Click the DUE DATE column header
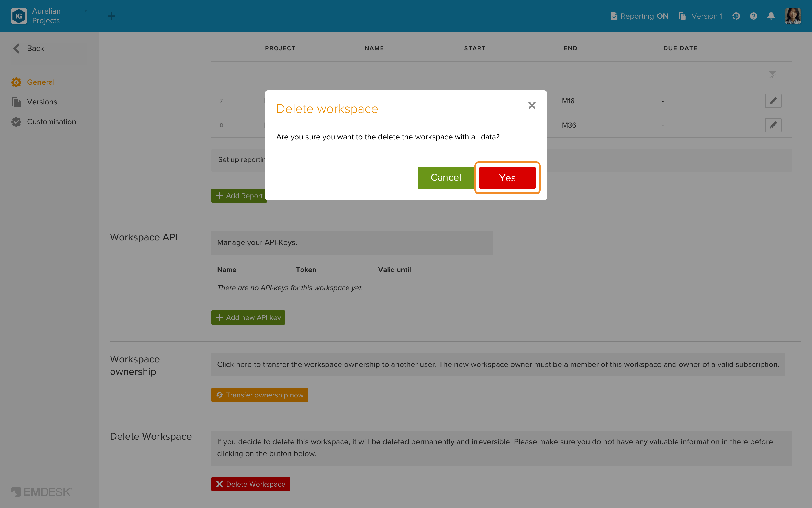The image size is (812, 508). coord(680,48)
